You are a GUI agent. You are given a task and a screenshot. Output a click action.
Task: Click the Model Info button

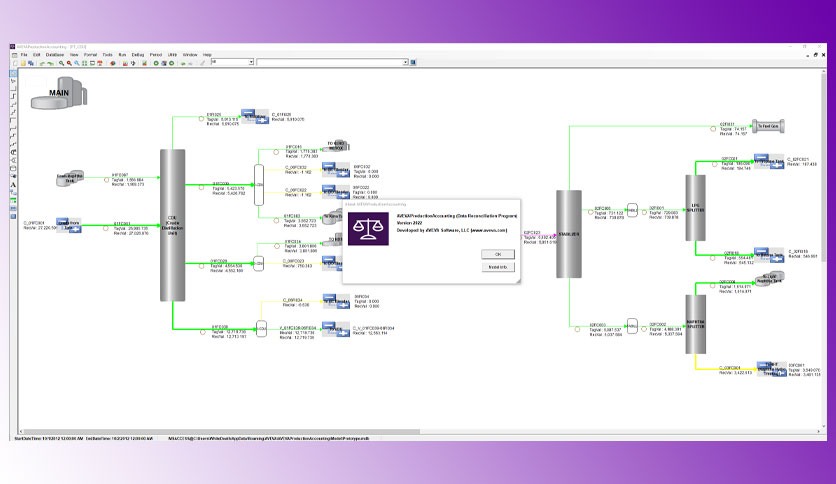[497, 267]
